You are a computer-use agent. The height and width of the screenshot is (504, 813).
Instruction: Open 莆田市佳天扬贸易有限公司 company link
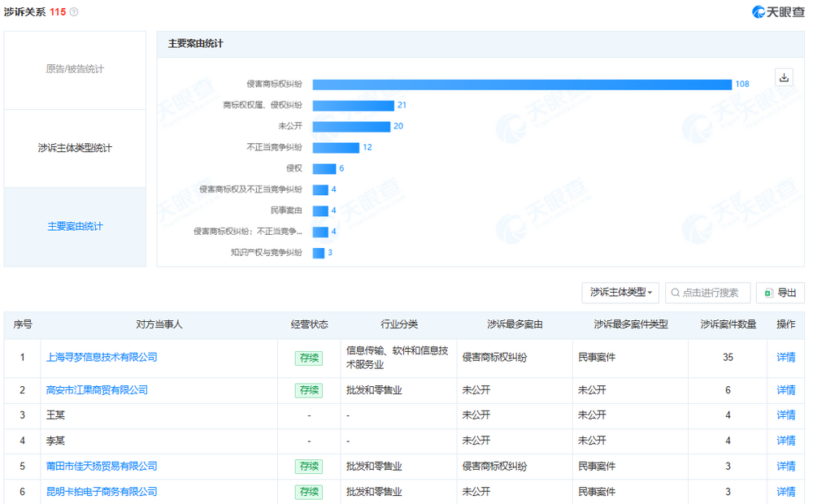(x=102, y=466)
